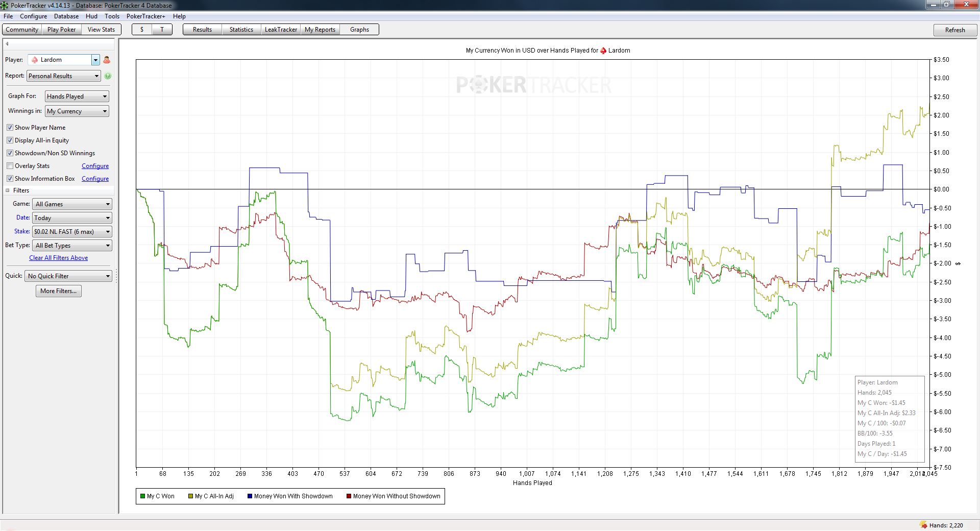The width and height of the screenshot is (980, 531).
Task: Uncheck Display All-in Equity
Action: click(10, 140)
